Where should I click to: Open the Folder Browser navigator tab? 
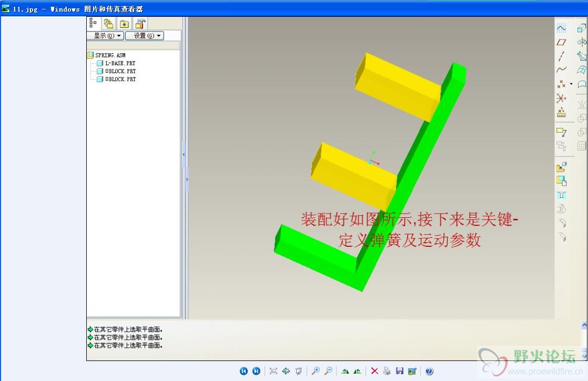[x=109, y=24]
